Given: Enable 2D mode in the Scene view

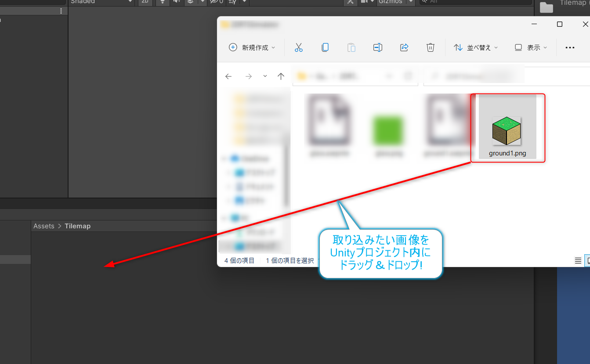Looking at the screenshot, I should [145, 2].
